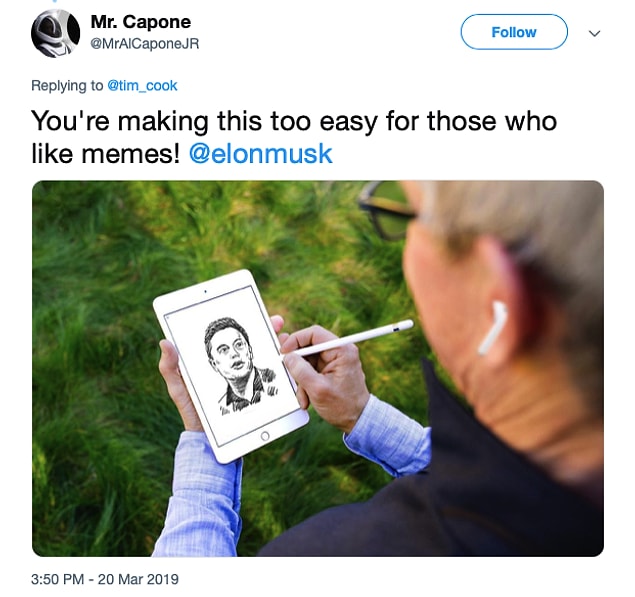Follow the Mr. Capone account
The width and height of the screenshot is (635, 597).
pyautogui.click(x=514, y=32)
